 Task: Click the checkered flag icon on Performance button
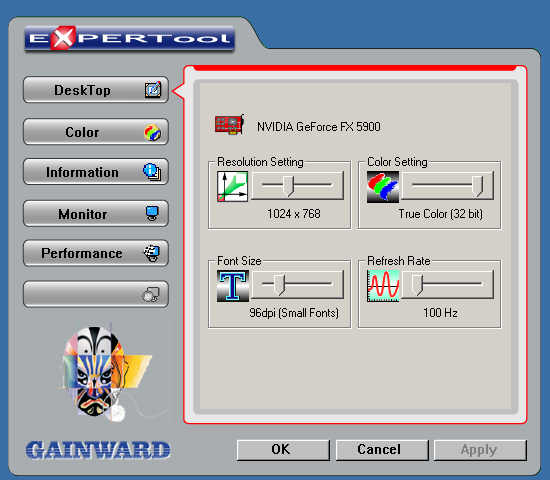click(152, 253)
